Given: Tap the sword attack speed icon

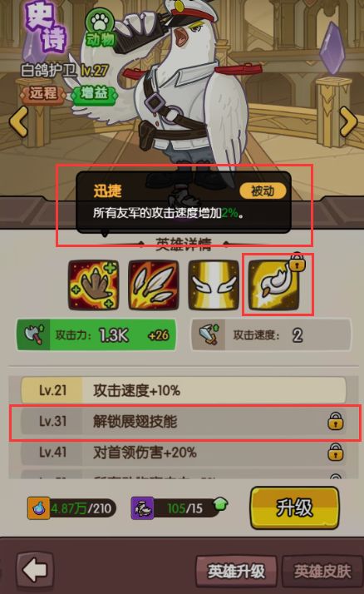Looking at the screenshot, I should 209,335.
